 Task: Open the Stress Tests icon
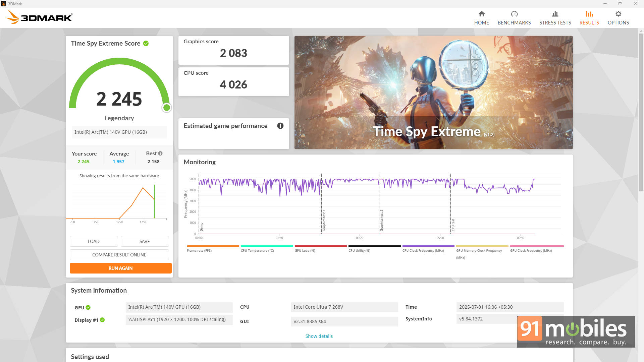pos(555,14)
